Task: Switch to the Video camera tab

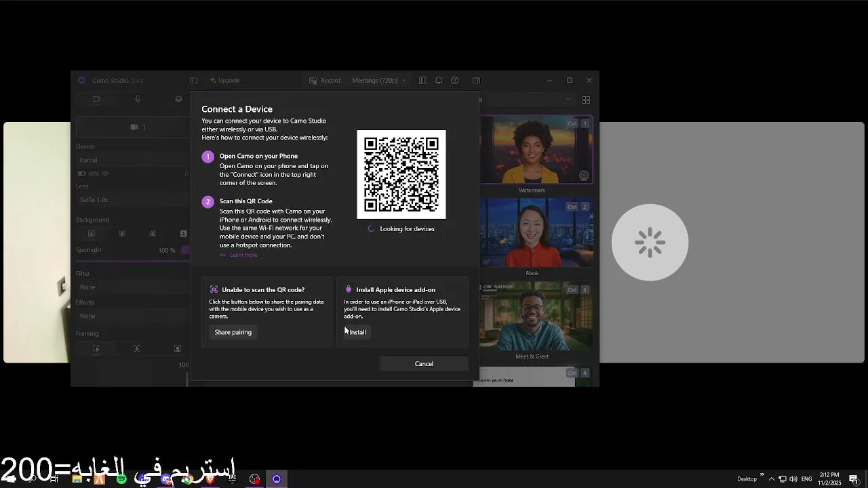Action: click(x=96, y=99)
